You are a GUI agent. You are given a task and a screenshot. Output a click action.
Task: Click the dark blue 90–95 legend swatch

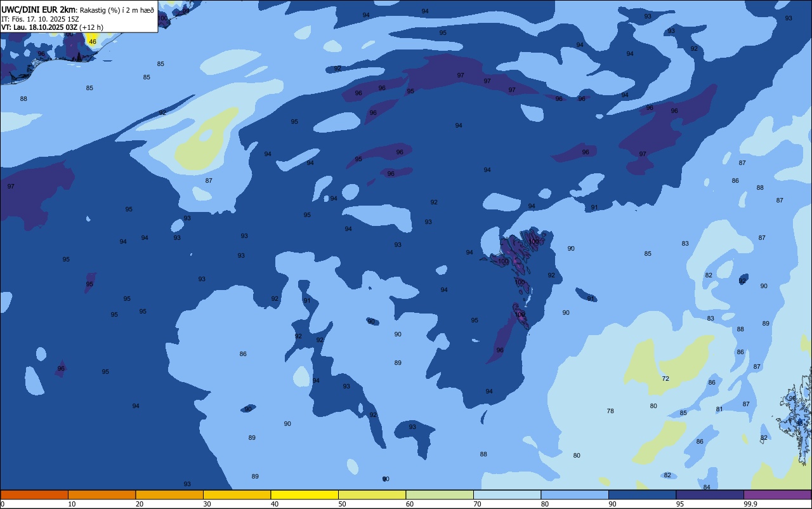coord(642,494)
